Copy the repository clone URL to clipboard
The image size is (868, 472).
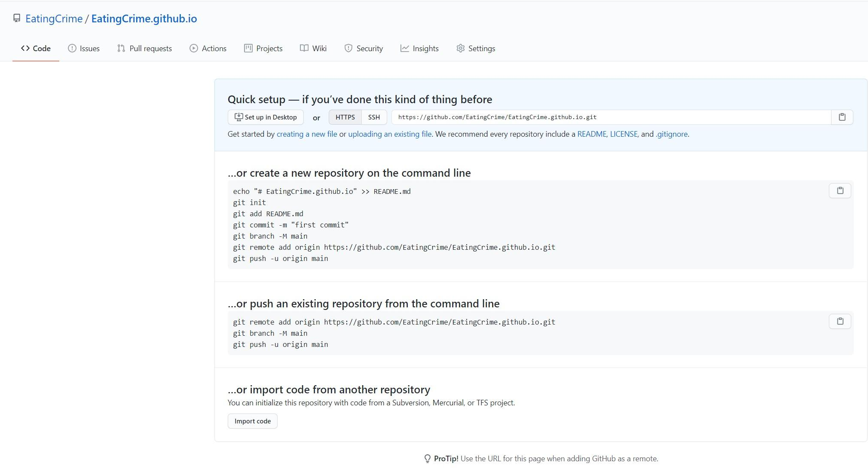(842, 117)
